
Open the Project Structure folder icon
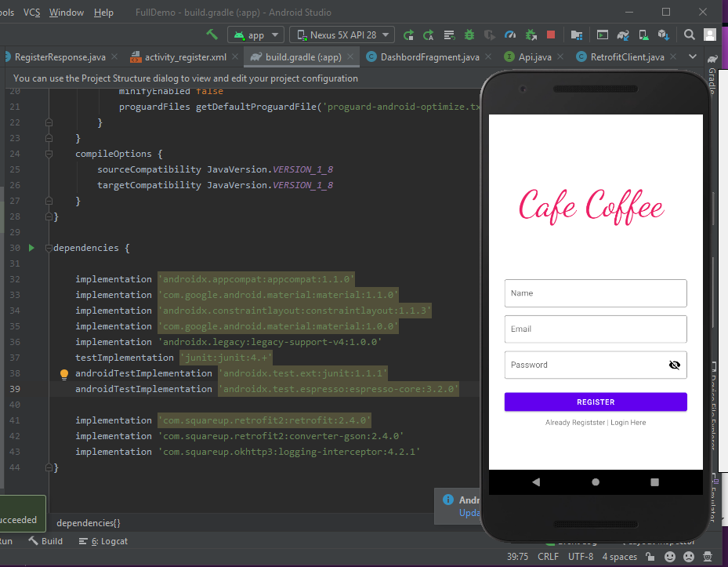pyautogui.click(x=577, y=35)
